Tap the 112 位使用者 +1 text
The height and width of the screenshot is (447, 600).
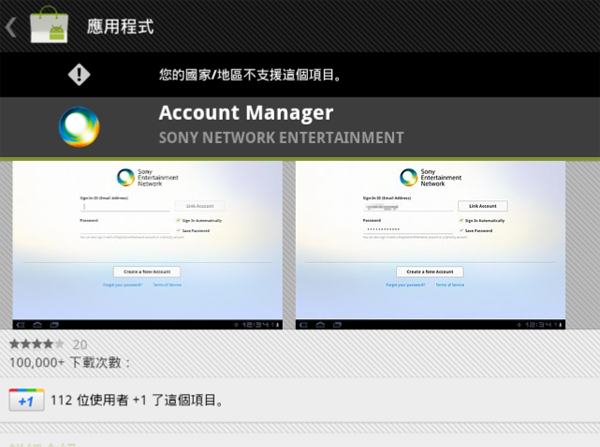[x=137, y=400]
